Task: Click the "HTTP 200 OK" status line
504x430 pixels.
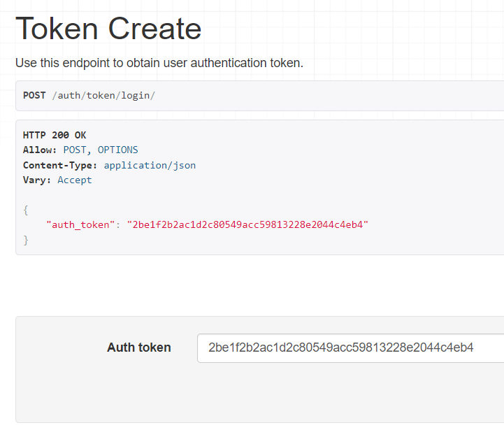Action: 55,135
